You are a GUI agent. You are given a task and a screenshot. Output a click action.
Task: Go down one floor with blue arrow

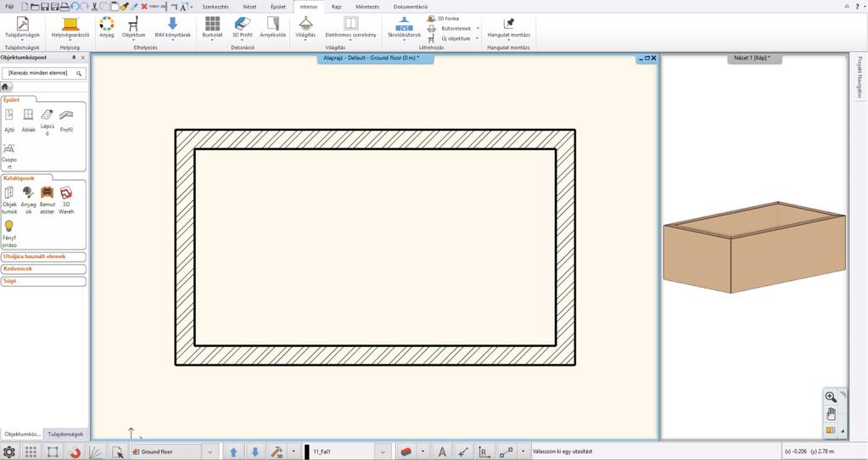[x=255, y=452]
